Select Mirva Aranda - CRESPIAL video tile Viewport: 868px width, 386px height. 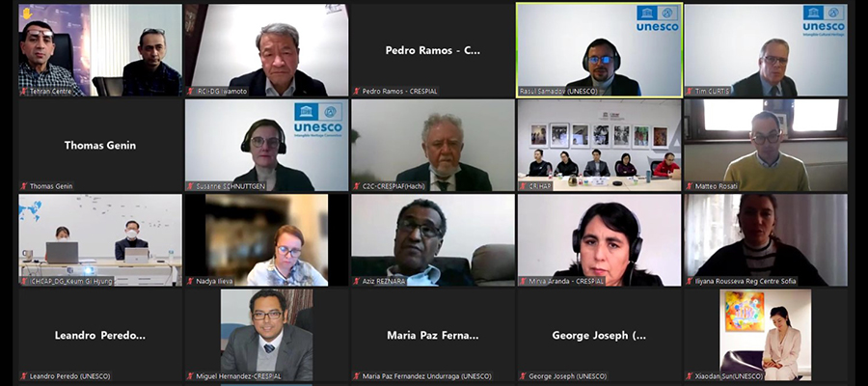pos(599,240)
